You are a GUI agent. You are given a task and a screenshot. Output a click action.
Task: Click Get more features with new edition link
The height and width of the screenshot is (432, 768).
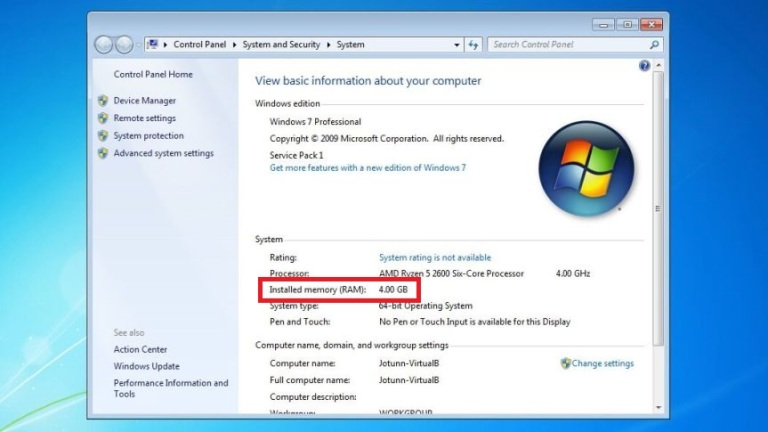(368, 168)
